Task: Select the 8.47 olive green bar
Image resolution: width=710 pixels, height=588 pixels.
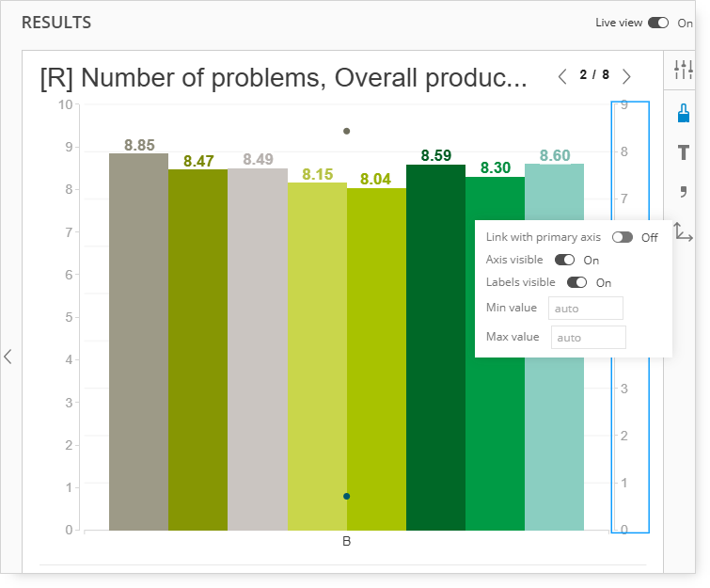Action: click(197, 350)
